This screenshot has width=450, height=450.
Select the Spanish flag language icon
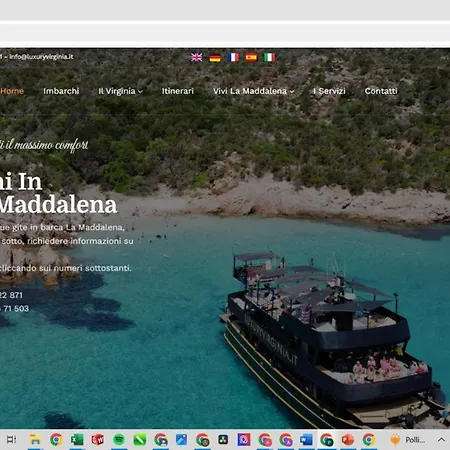click(251, 57)
